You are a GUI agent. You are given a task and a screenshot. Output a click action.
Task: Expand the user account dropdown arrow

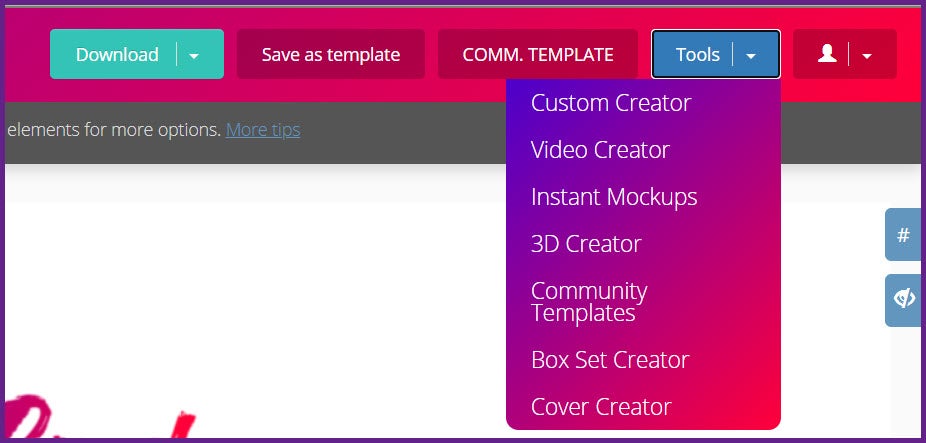click(867, 55)
